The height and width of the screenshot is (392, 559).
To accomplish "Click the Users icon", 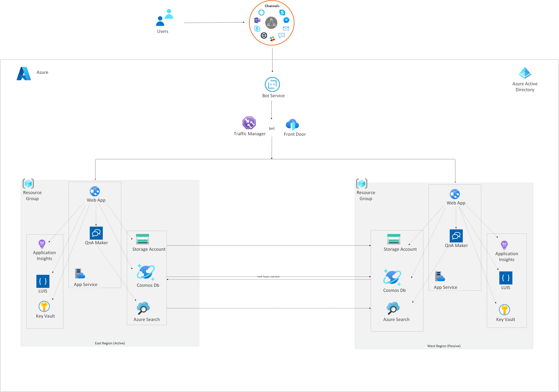I will click(x=164, y=17).
